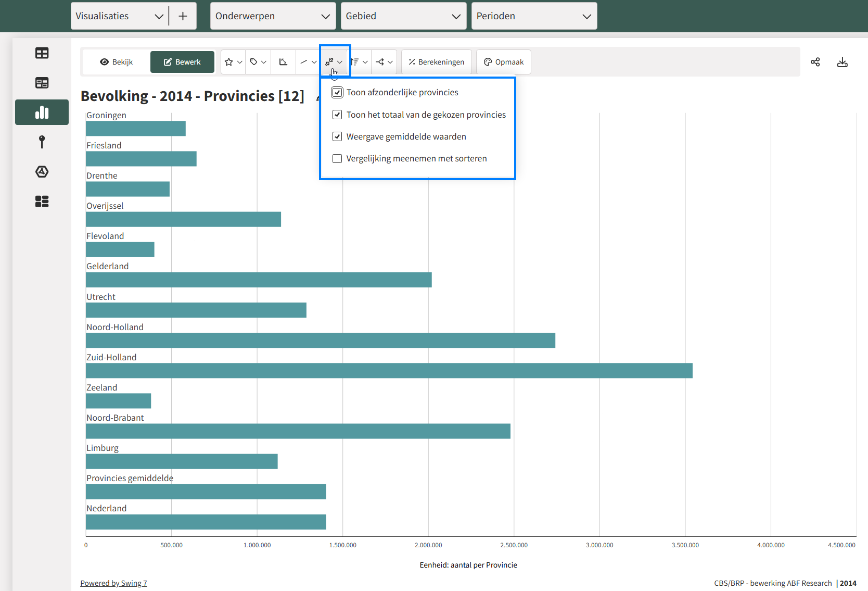
Task: Uncheck 'Toon het totaal van de gekozen provincies'
Action: [337, 115]
